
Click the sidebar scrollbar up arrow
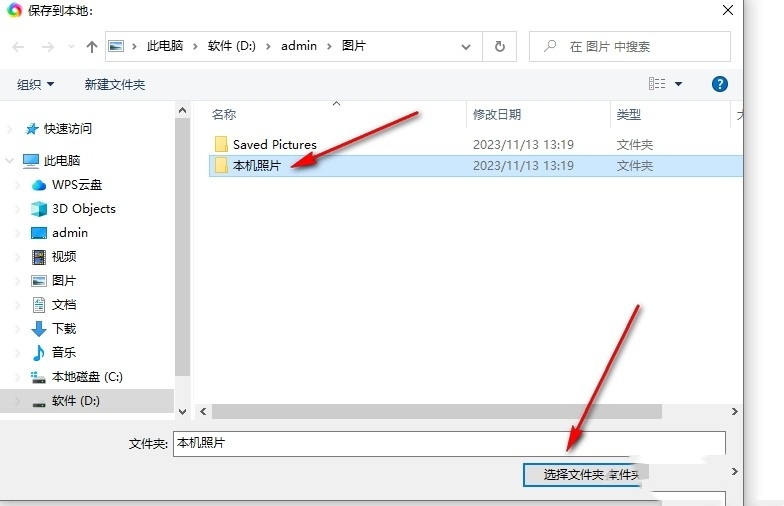coord(182,110)
